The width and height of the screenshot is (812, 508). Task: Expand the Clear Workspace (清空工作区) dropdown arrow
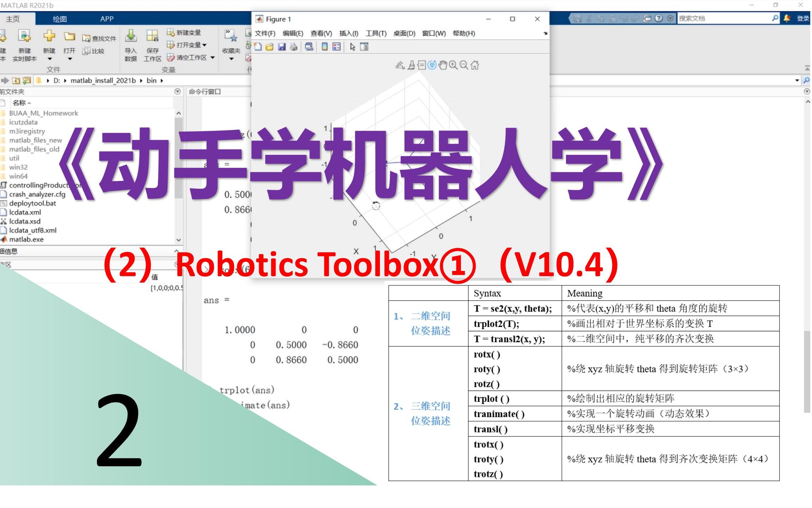[x=213, y=58]
